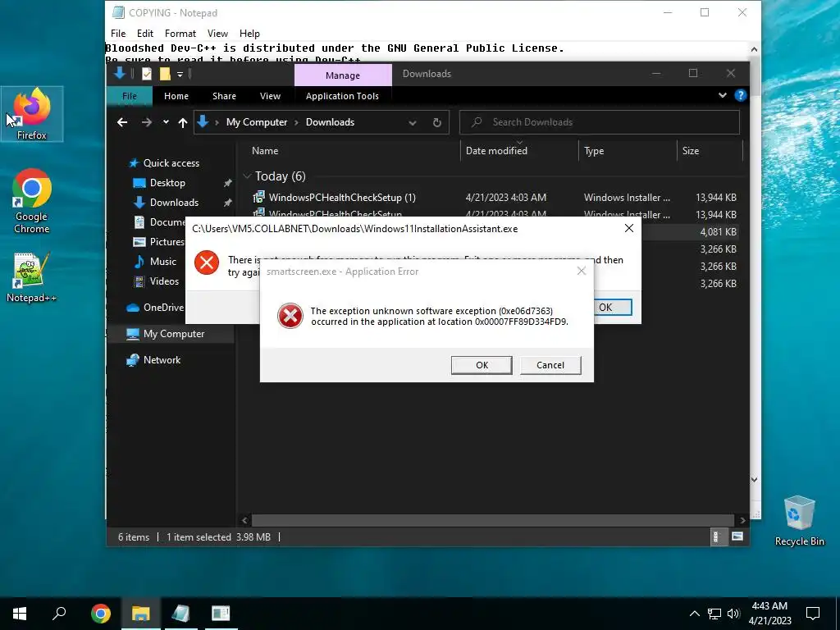Go up one folder level
This screenshot has height=630, width=840.
183,123
